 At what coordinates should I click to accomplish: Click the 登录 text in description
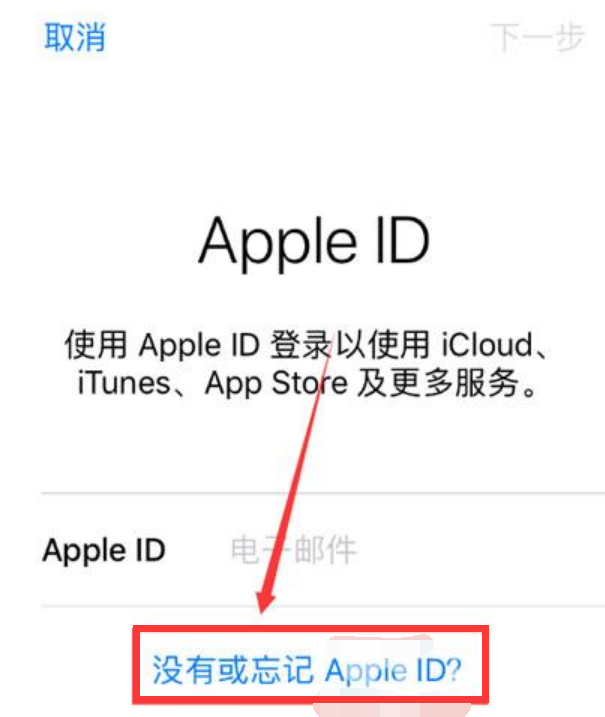[x=301, y=344]
